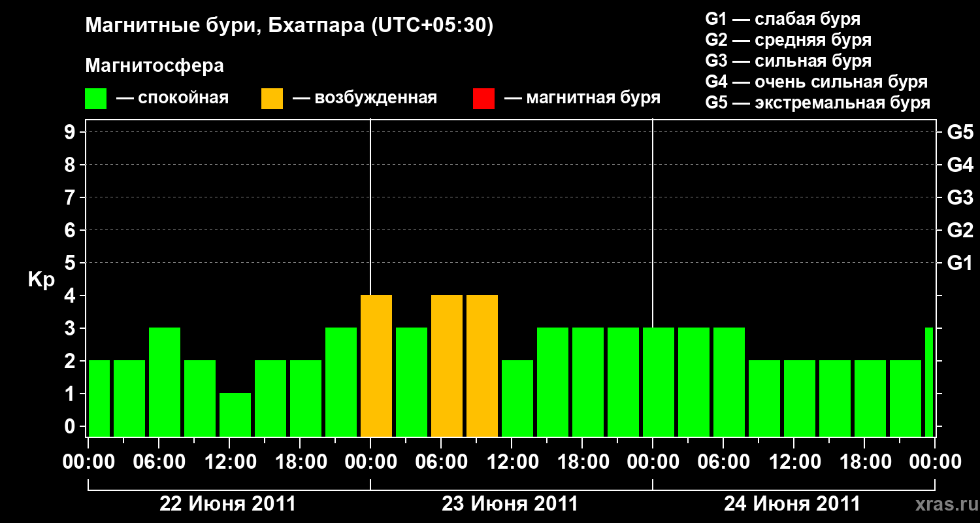Click the orange 'возбужденная' legend swatch
The height and width of the screenshot is (523, 980).
coord(272,99)
